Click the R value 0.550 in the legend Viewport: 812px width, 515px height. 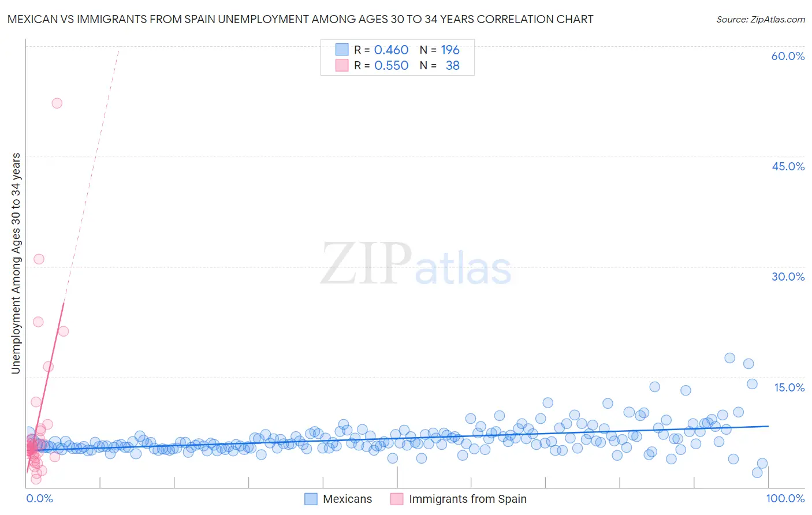pyautogui.click(x=392, y=65)
